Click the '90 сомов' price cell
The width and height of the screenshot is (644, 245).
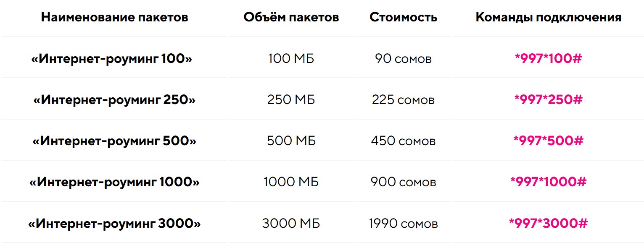pos(403,59)
